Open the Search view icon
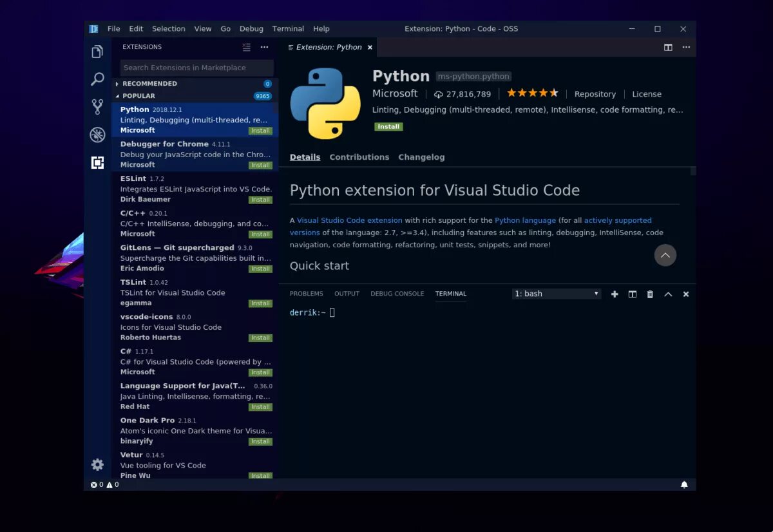The height and width of the screenshot is (532, 773). pos(97,79)
